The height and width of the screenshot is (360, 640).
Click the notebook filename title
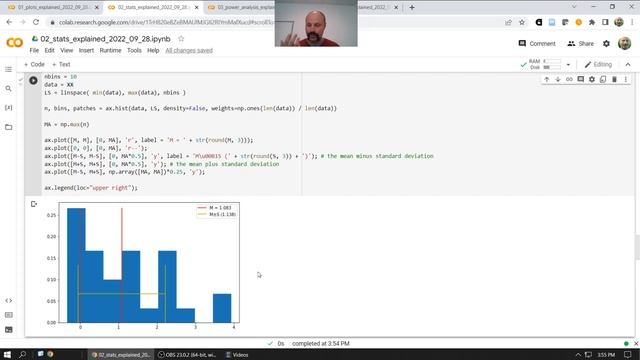tap(105, 39)
